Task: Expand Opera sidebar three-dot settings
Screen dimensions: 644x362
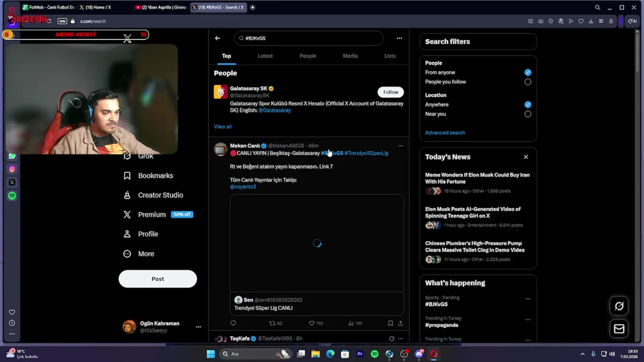Action: pyautogui.click(x=12, y=334)
